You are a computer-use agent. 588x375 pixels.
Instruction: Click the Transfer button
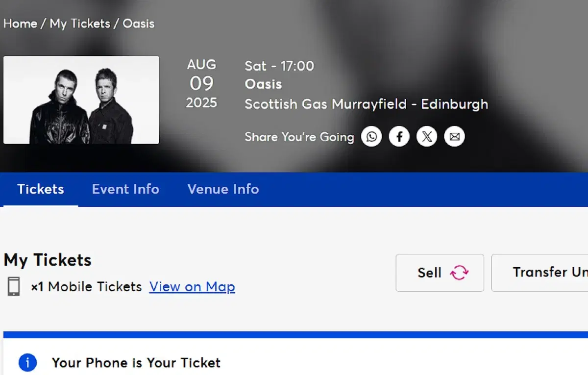coord(544,273)
